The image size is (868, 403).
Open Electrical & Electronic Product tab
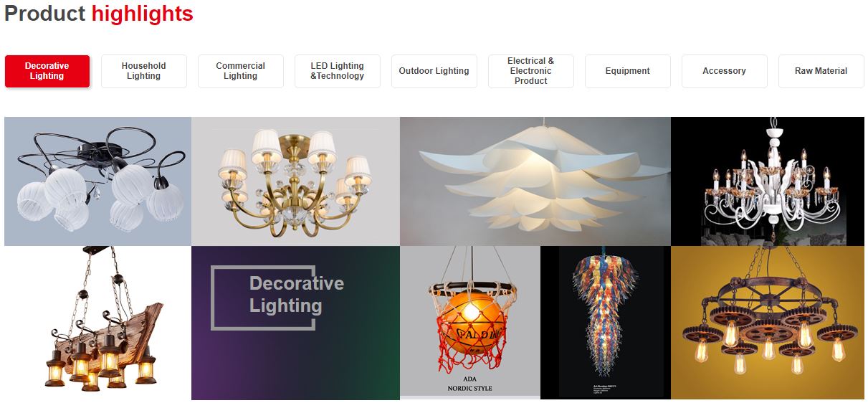[x=531, y=71]
